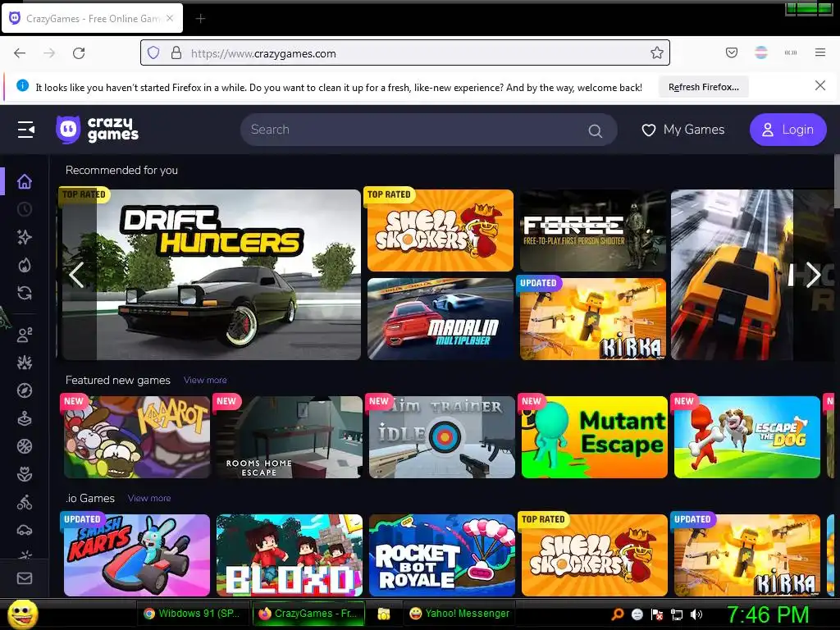Image resolution: width=840 pixels, height=630 pixels.
Task: Go back with the browser back arrow
Action: (20, 53)
